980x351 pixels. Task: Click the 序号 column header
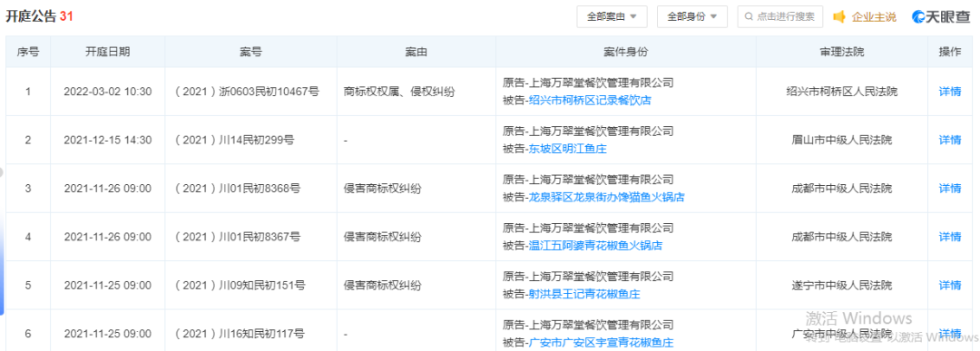click(28, 53)
